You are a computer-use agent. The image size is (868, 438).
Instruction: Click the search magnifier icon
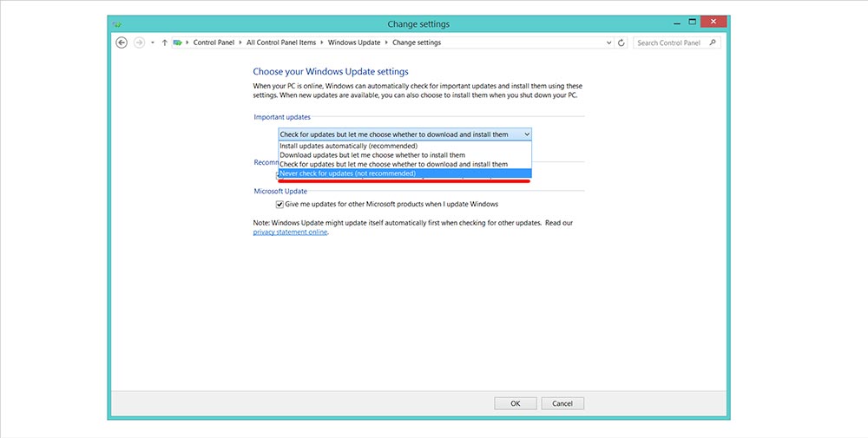(713, 42)
